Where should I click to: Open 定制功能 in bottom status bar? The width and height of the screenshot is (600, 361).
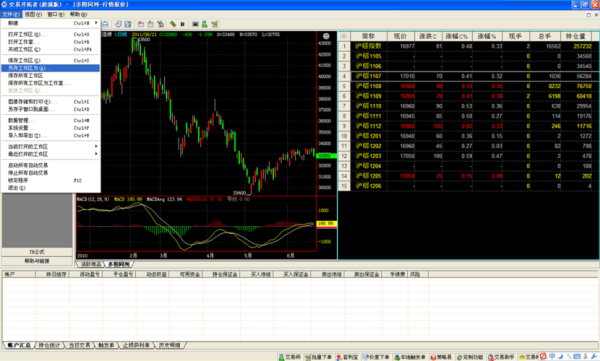pos(470,357)
